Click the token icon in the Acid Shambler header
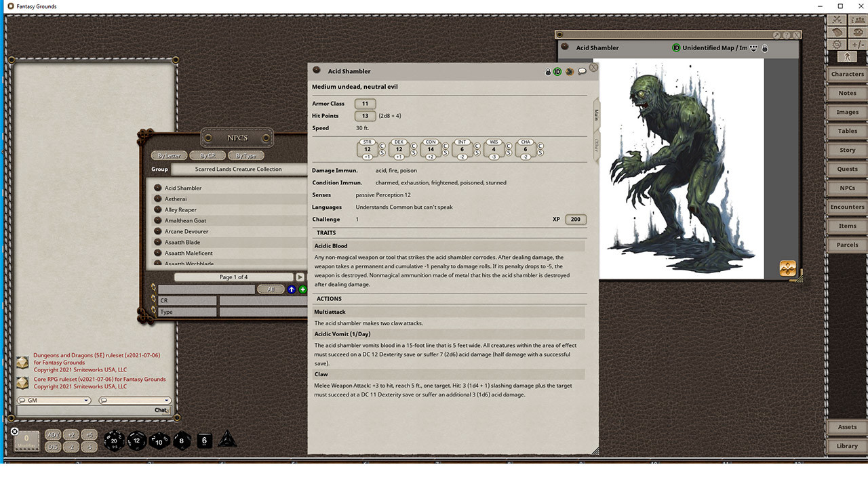This screenshot has height=488, width=868. click(570, 71)
